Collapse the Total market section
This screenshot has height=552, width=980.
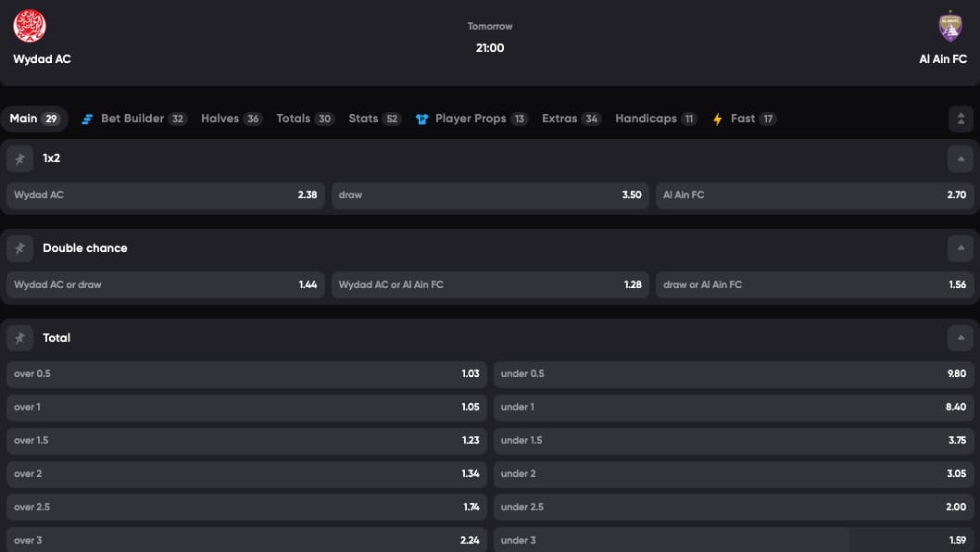[961, 338]
